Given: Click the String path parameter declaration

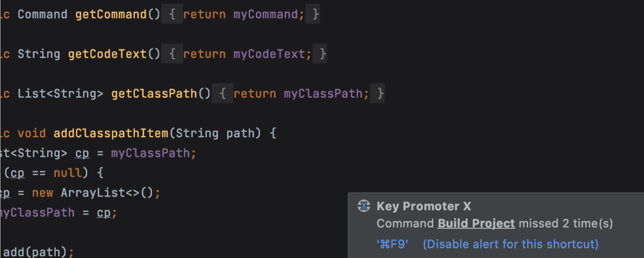Looking at the screenshot, I should 215,133.
